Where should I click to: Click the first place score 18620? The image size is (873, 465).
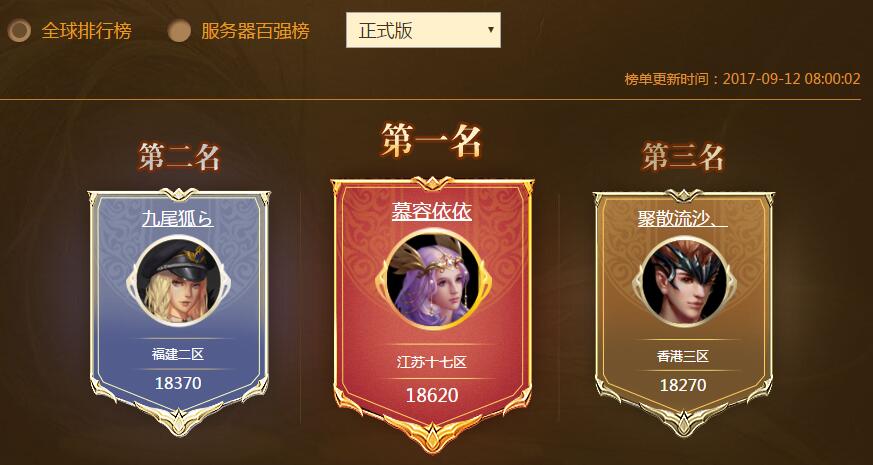coord(432,395)
